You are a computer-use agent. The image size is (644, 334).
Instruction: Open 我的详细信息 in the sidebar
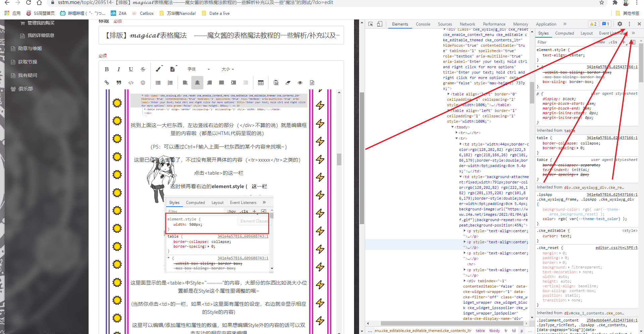(x=41, y=35)
